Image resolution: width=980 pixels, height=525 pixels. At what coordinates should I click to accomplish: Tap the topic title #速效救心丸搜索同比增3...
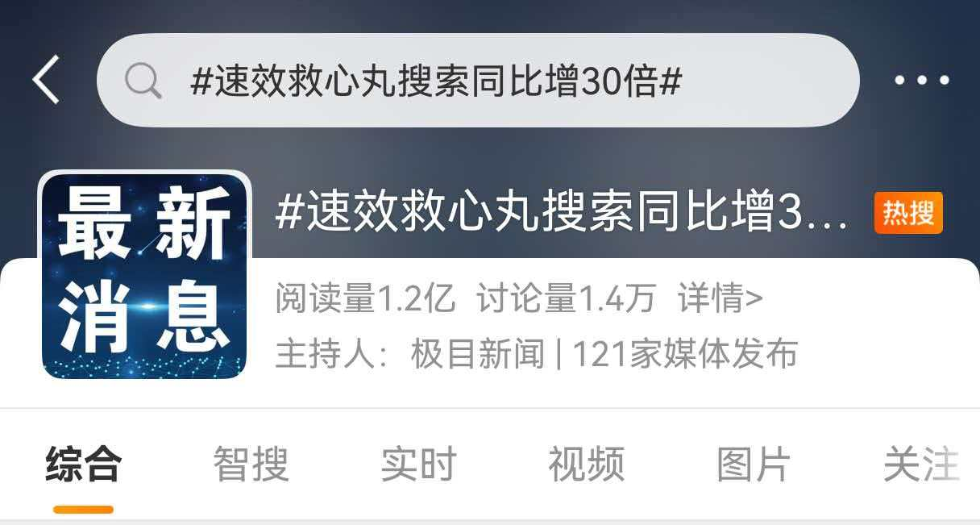point(562,213)
